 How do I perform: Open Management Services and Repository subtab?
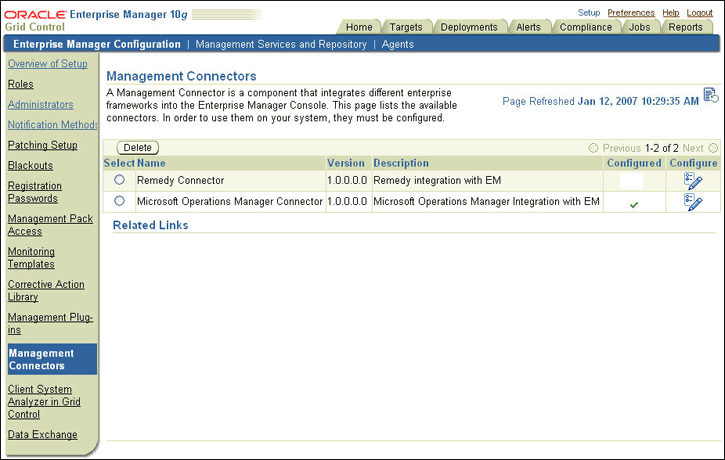(281, 44)
